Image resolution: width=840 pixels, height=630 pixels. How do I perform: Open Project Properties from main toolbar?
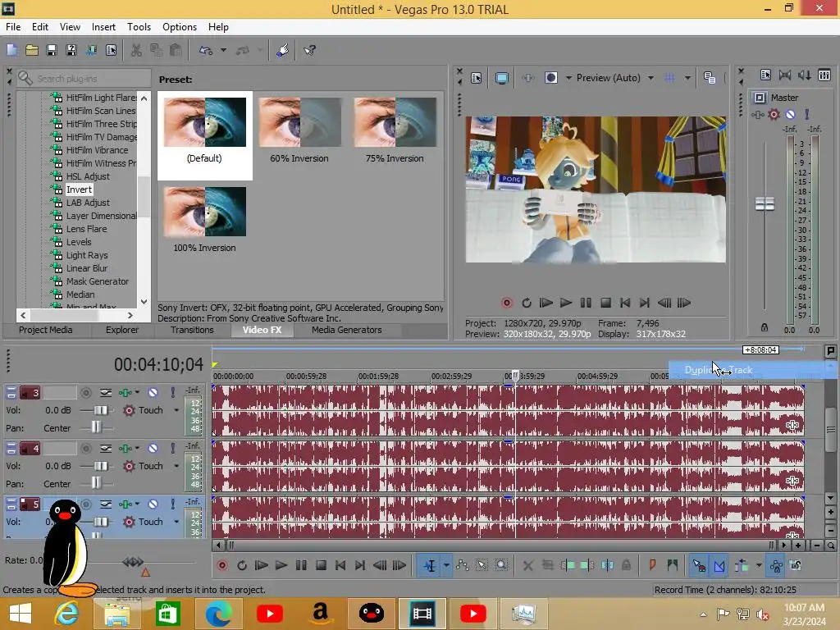(x=111, y=50)
